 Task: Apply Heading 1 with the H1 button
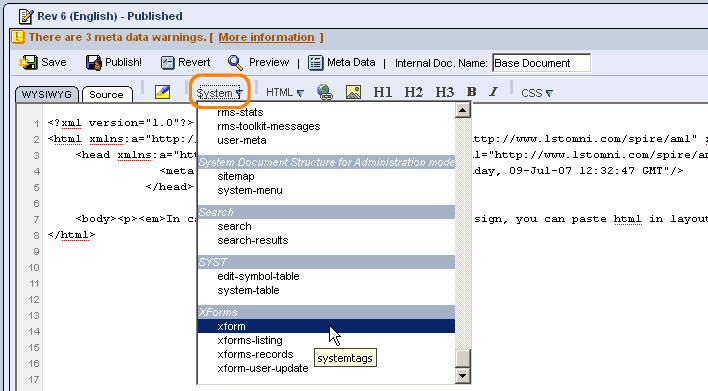pos(382,92)
